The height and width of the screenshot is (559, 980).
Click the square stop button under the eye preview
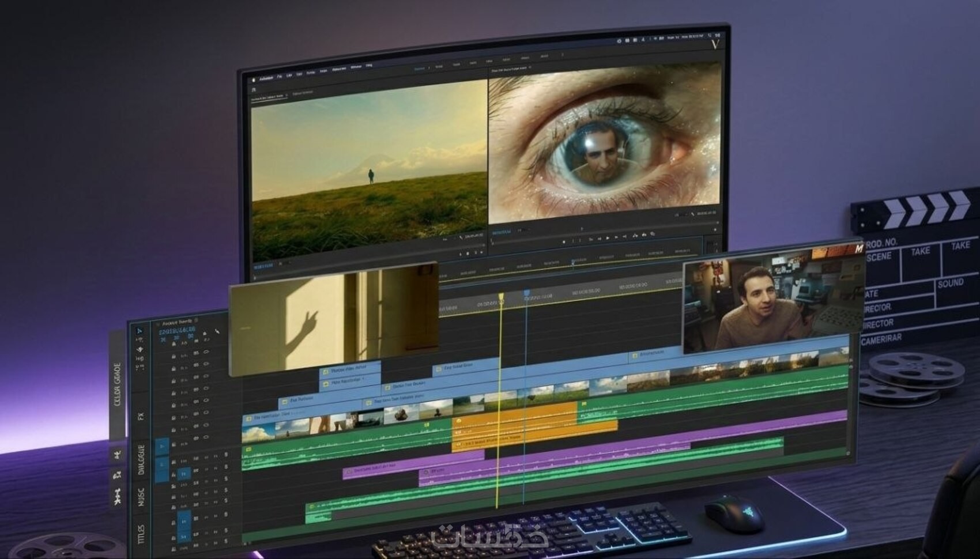click(x=564, y=241)
